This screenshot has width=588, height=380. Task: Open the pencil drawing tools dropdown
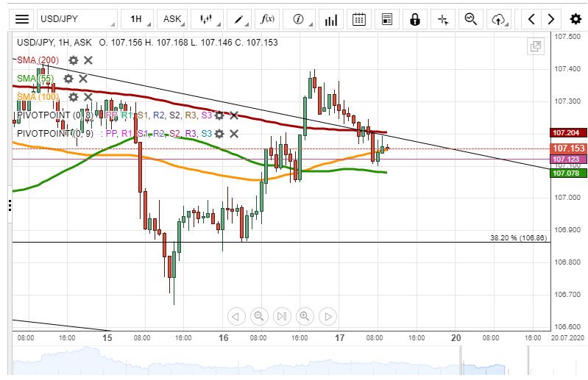click(239, 19)
